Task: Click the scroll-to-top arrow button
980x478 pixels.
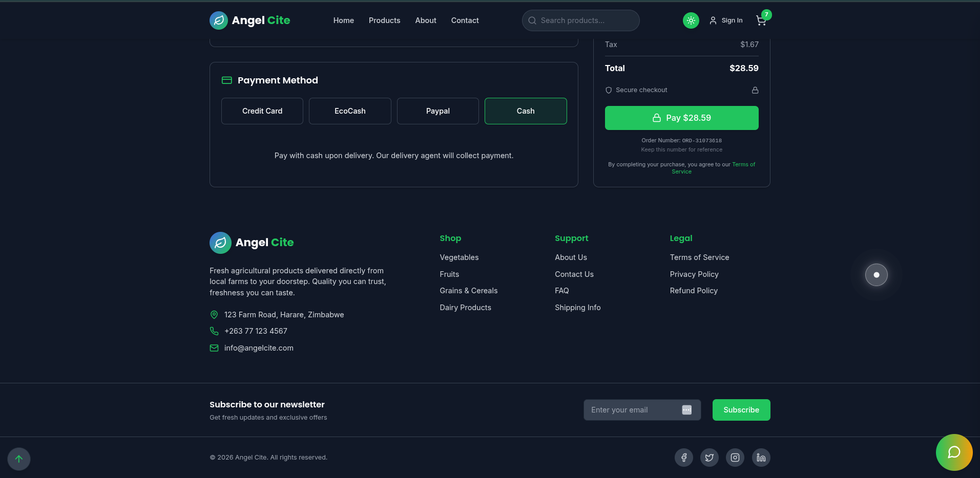Action: point(19,459)
